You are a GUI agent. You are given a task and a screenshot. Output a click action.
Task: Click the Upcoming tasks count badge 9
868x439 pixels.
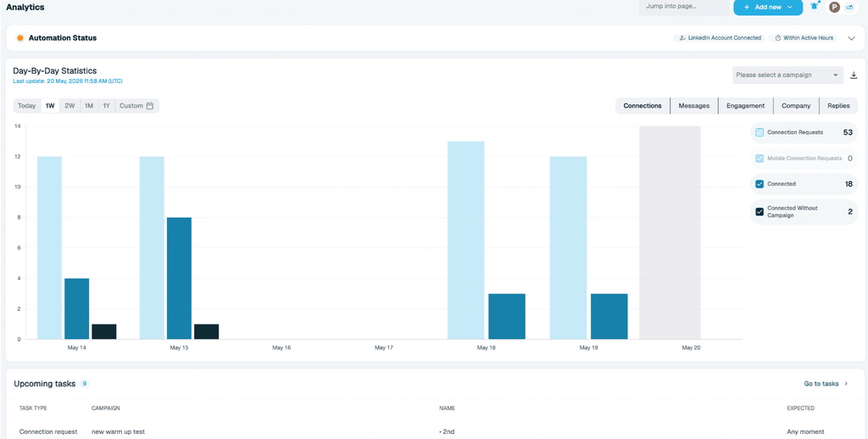pyautogui.click(x=84, y=384)
